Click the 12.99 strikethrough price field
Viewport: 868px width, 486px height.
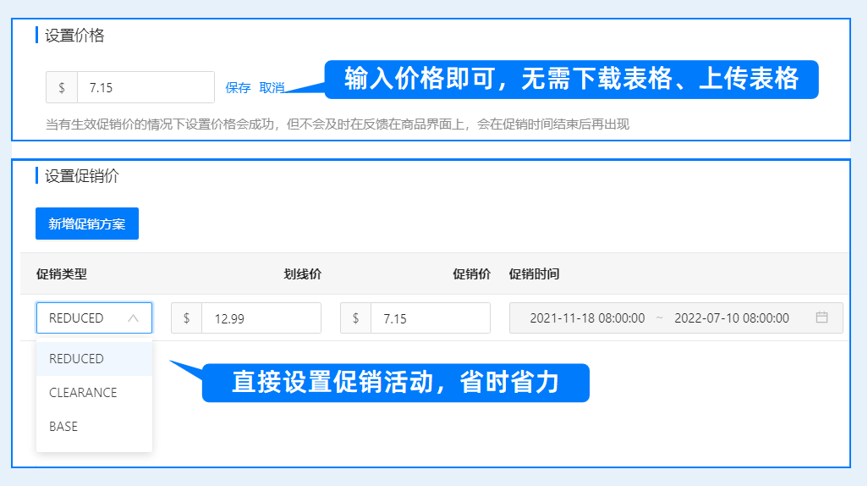261,318
